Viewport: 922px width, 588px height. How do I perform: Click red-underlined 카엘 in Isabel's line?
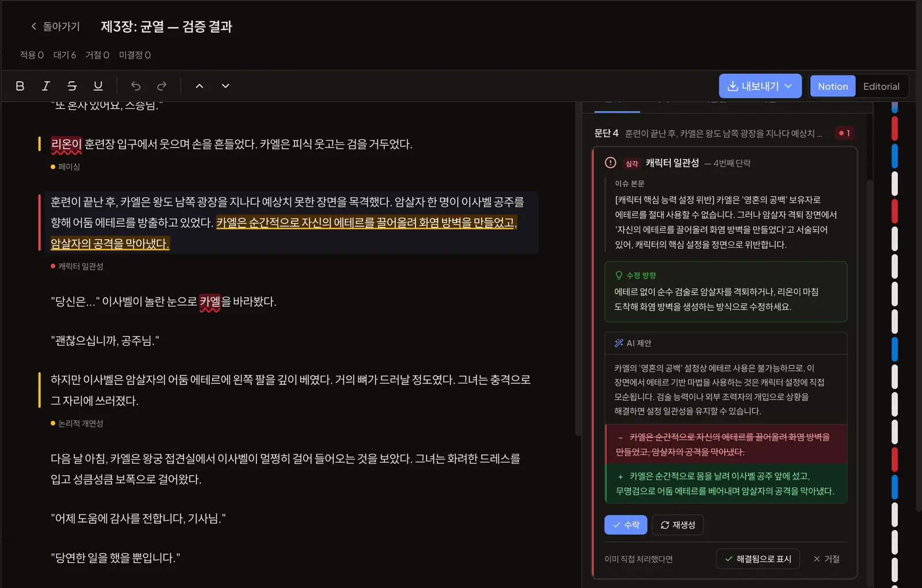pyautogui.click(x=210, y=301)
